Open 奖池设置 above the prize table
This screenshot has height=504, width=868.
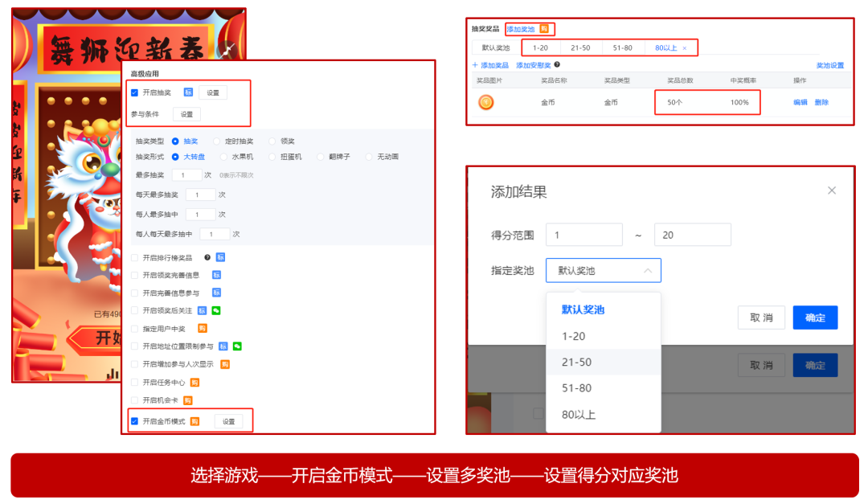point(829,65)
